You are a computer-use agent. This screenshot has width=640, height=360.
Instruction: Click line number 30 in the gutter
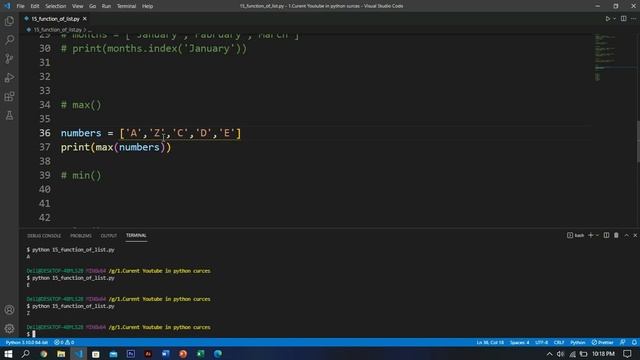(45, 49)
